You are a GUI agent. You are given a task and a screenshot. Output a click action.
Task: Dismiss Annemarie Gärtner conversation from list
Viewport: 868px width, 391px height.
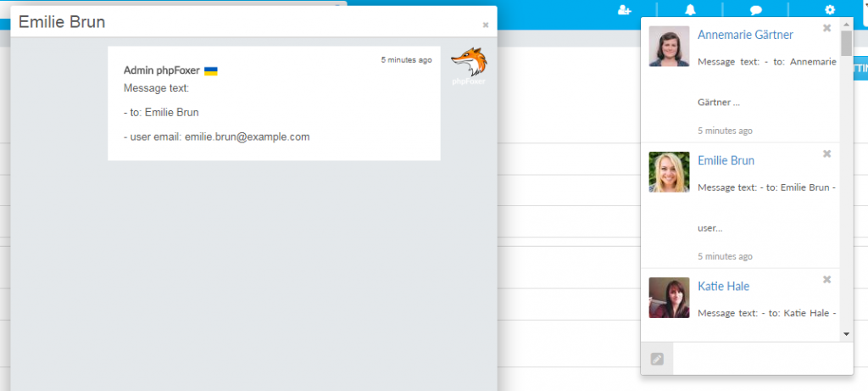(x=826, y=28)
